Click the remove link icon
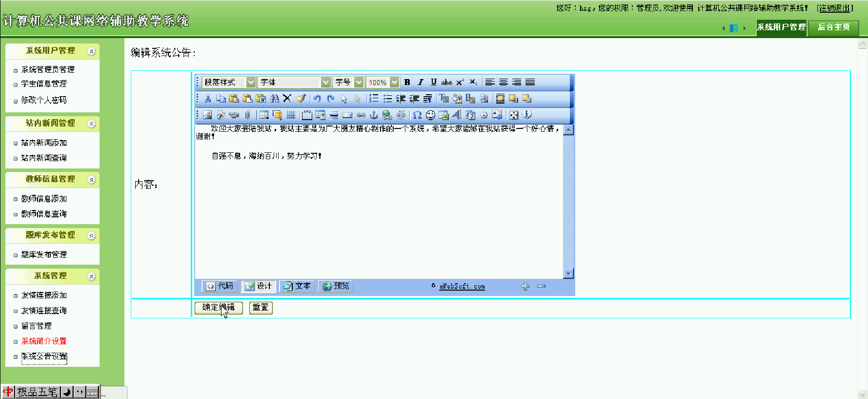Image resolution: width=868 pixels, height=399 pixels. [401, 115]
